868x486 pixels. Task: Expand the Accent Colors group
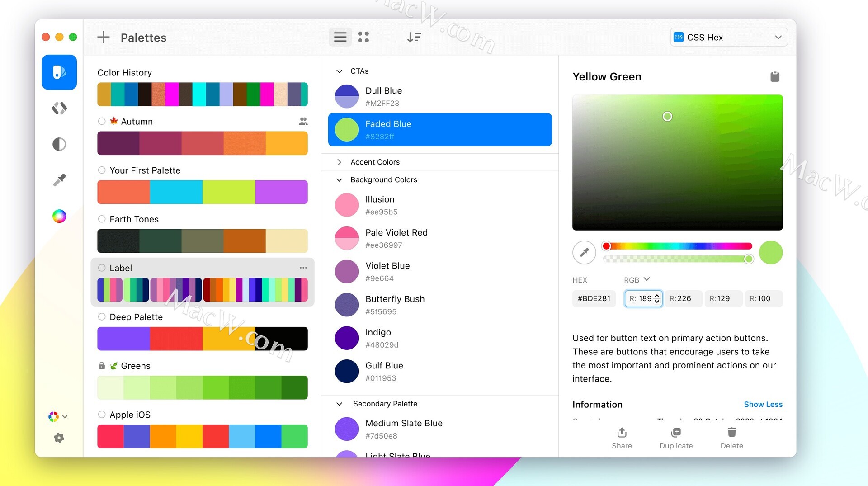point(339,162)
